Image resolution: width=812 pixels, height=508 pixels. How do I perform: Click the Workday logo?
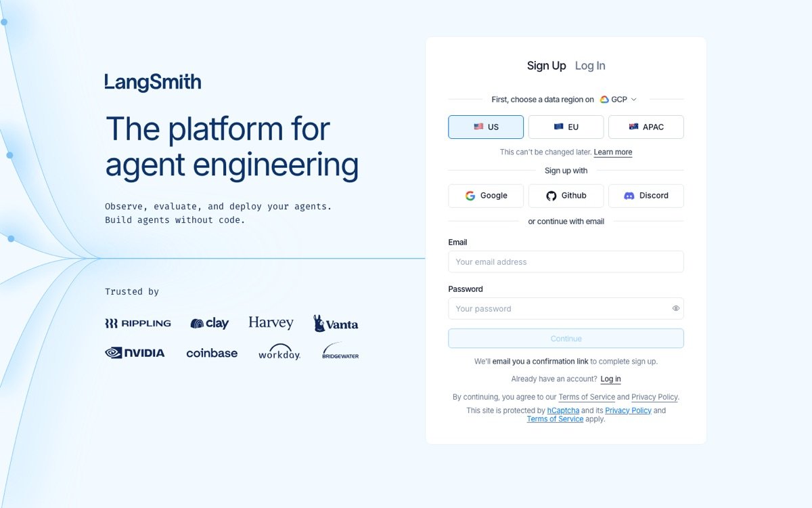point(279,352)
